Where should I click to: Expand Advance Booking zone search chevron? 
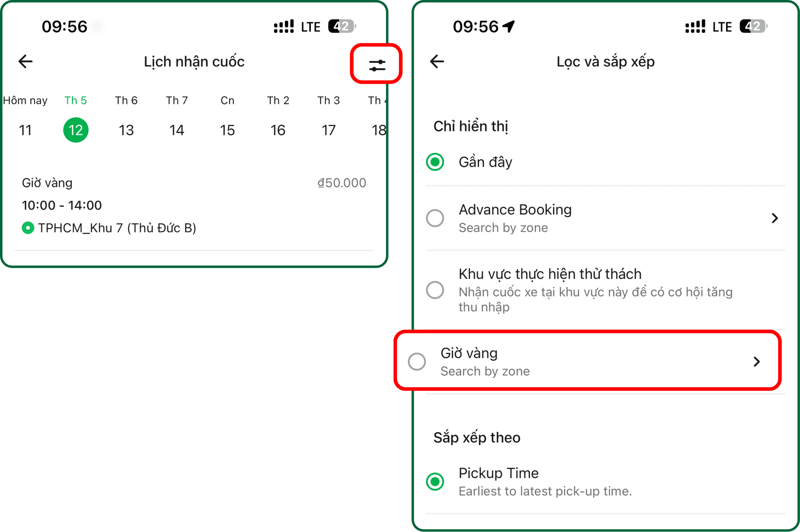[775, 218]
